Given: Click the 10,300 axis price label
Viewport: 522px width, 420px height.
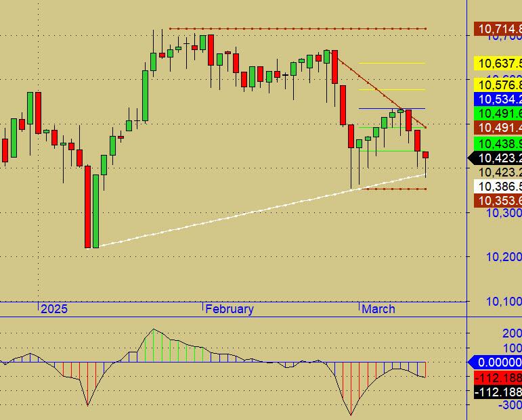Looking at the screenshot, I should coord(504,213).
